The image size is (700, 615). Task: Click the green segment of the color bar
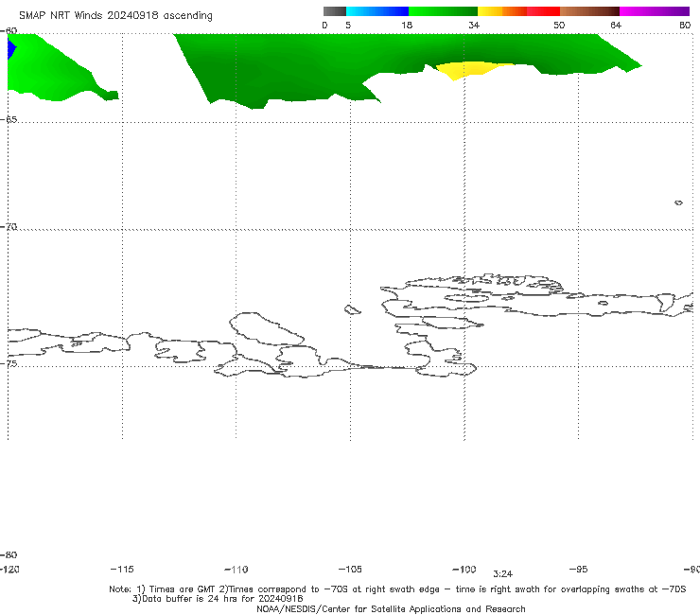[443, 11]
